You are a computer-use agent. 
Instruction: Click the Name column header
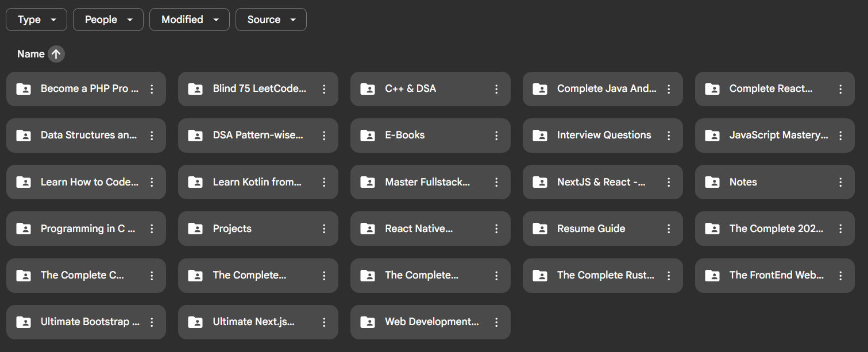(x=31, y=54)
